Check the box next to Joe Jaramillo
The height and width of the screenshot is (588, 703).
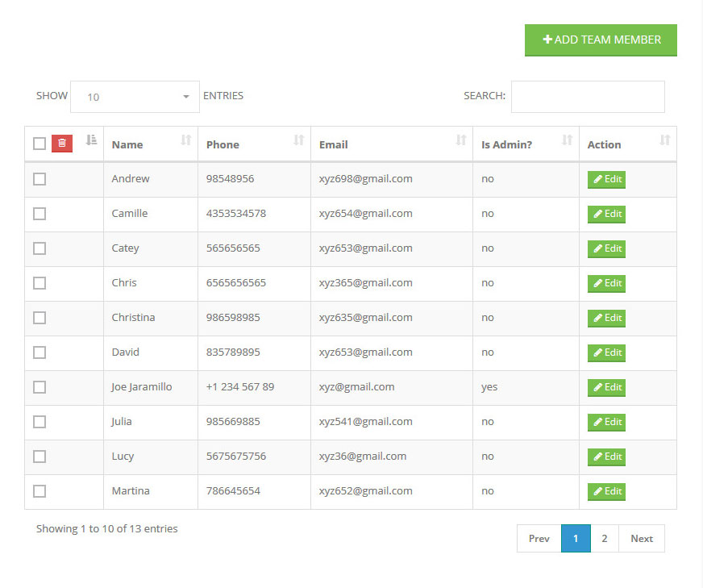[x=40, y=387]
